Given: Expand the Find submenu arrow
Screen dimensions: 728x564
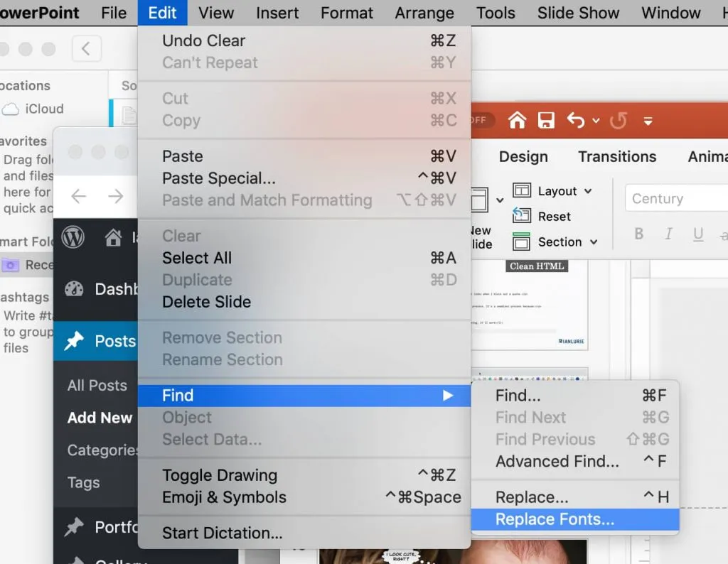Looking at the screenshot, I should coord(448,396).
